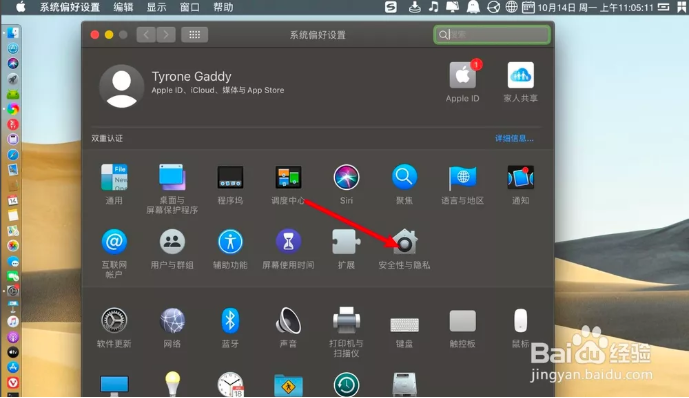Open the 帮助 menu
This screenshot has width=689, height=398.
click(223, 7)
